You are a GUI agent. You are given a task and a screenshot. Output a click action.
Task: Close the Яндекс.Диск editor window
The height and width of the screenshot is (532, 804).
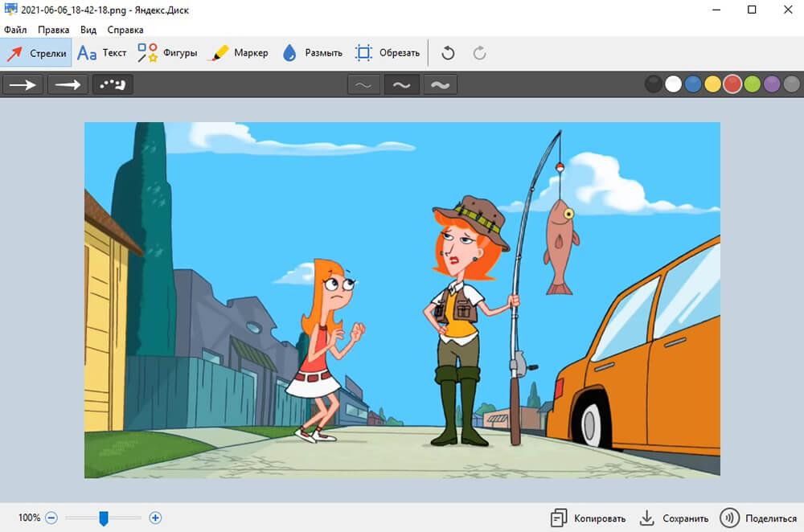click(788, 9)
